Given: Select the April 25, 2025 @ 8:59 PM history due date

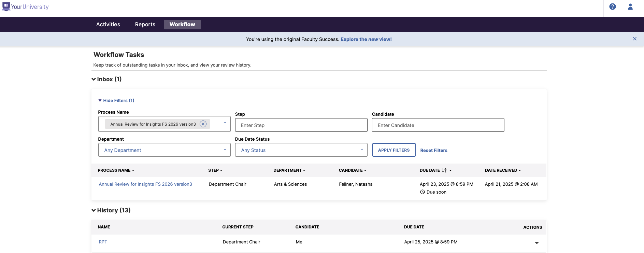Looking at the screenshot, I should coord(431,242).
